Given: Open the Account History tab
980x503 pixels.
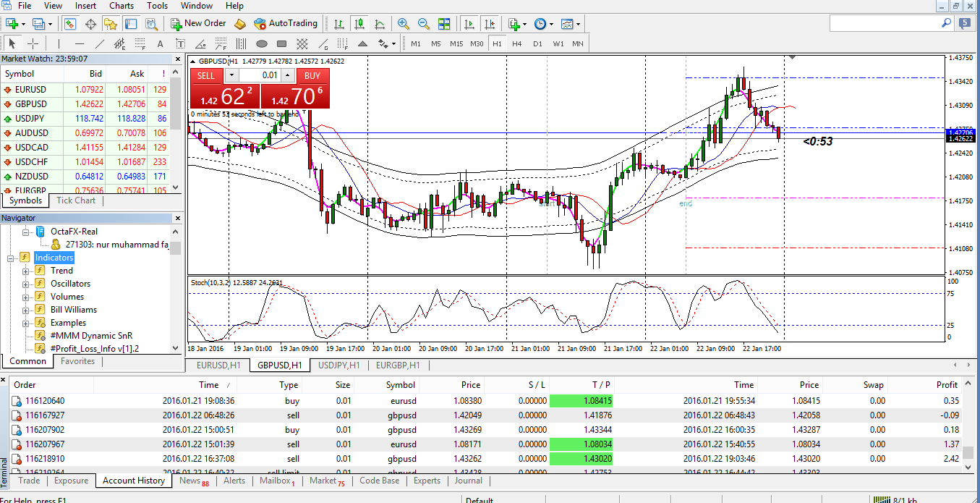Looking at the screenshot, I should point(134,481).
